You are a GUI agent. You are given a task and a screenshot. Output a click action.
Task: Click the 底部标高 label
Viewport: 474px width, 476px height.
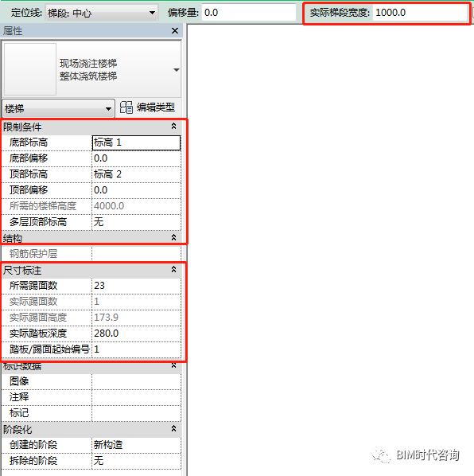[x=29, y=142]
